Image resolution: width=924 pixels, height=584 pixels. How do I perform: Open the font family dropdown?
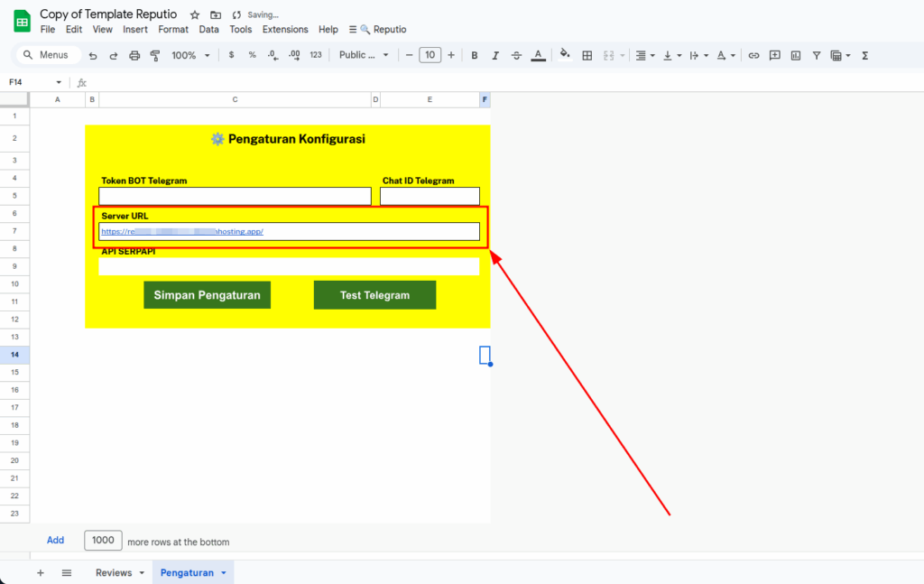coord(364,55)
